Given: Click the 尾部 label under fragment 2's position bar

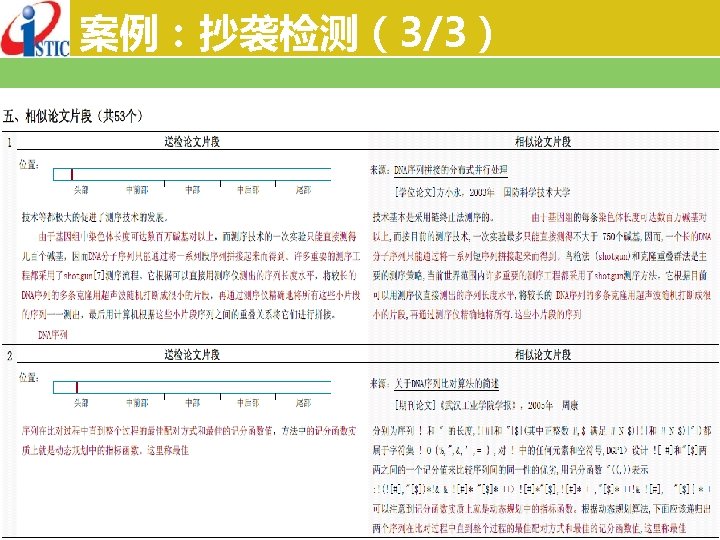Looking at the screenshot, I should click(303, 403).
